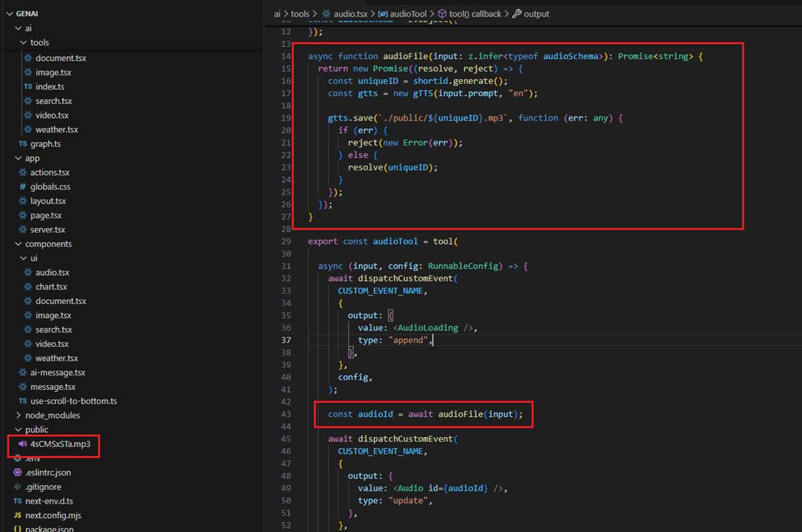802x532 pixels.
Task: Click the TS icon beside use-scroll-to-bottom.ts
Action: click(x=23, y=401)
